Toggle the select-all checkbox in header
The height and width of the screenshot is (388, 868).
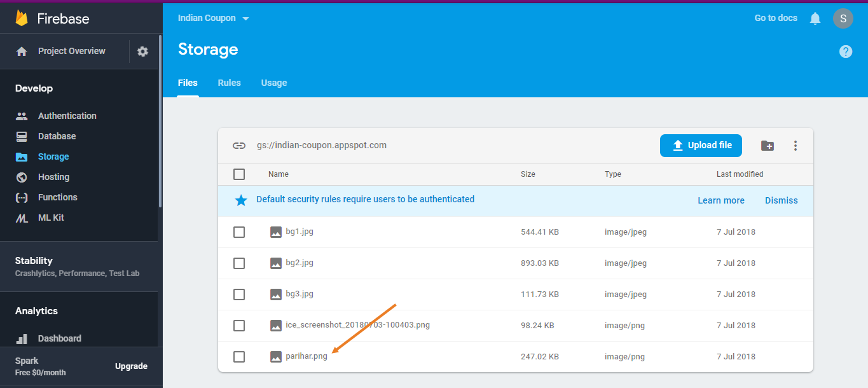click(x=239, y=174)
